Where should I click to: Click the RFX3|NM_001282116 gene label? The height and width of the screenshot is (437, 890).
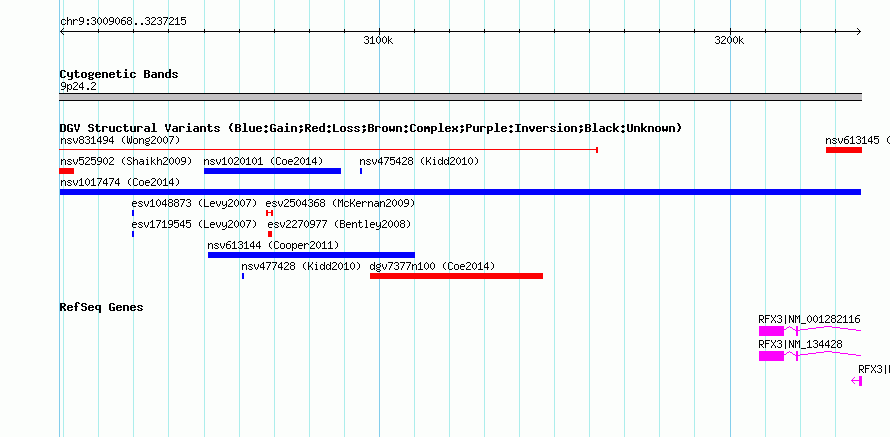tap(809, 319)
